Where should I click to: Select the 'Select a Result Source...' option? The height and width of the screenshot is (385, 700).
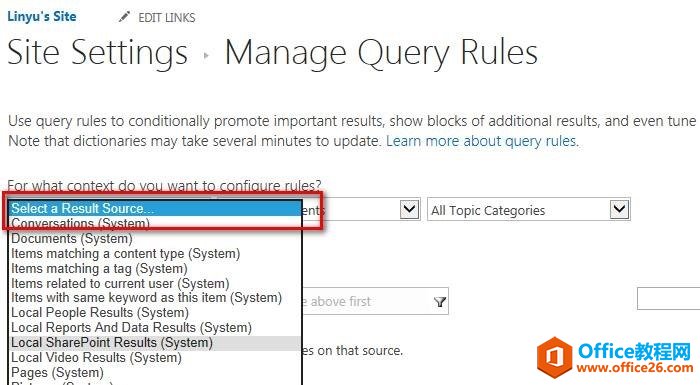tap(155, 208)
